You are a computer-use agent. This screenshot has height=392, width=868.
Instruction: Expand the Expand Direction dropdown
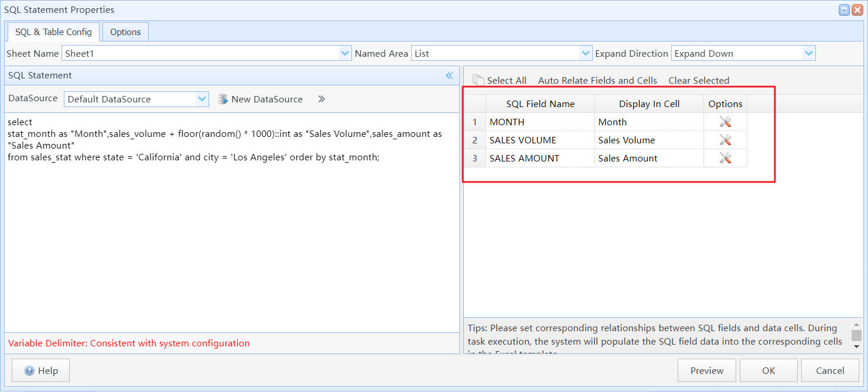tap(809, 53)
